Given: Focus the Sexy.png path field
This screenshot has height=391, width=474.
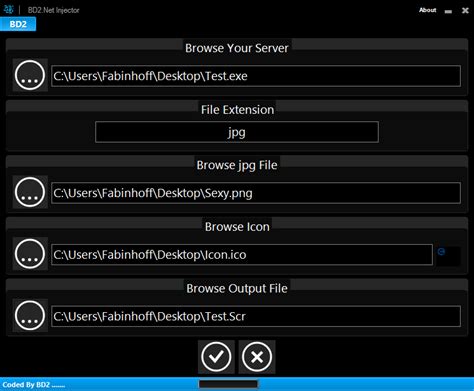Looking at the screenshot, I should pyautogui.click(x=256, y=193).
